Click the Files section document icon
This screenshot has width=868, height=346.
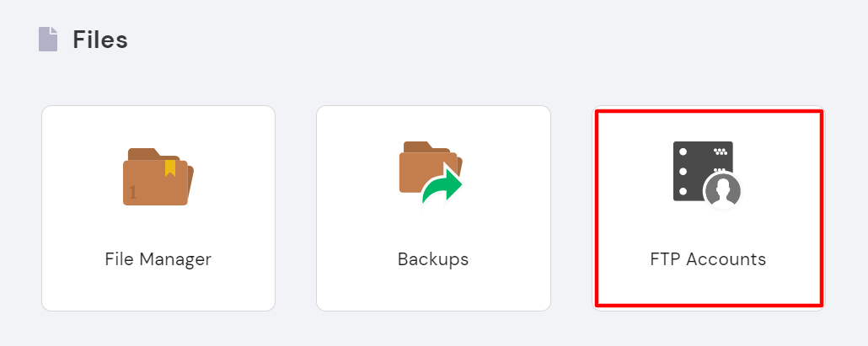click(x=48, y=39)
